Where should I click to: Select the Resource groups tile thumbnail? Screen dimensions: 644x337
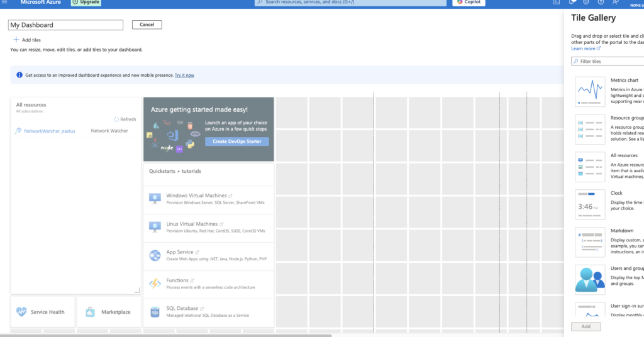tap(590, 130)
